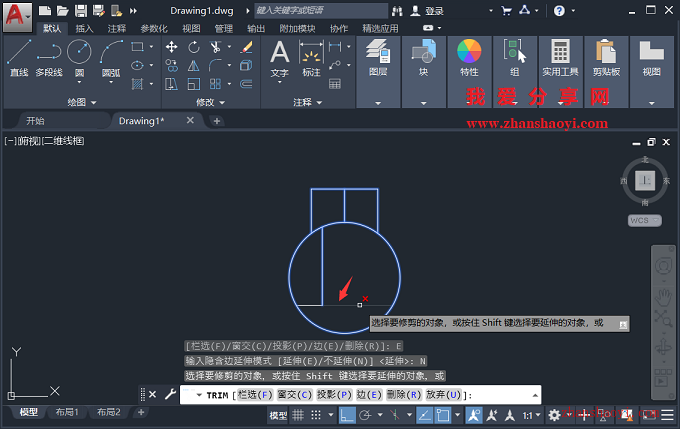Switch to the Layout1 (布局1) tab

pos(67,412)
